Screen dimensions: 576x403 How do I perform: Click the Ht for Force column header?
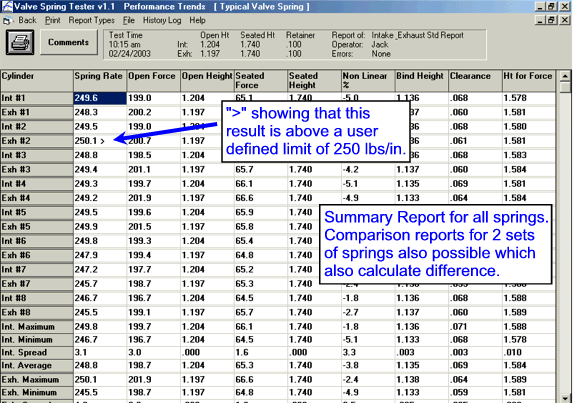tap(529, 80)
